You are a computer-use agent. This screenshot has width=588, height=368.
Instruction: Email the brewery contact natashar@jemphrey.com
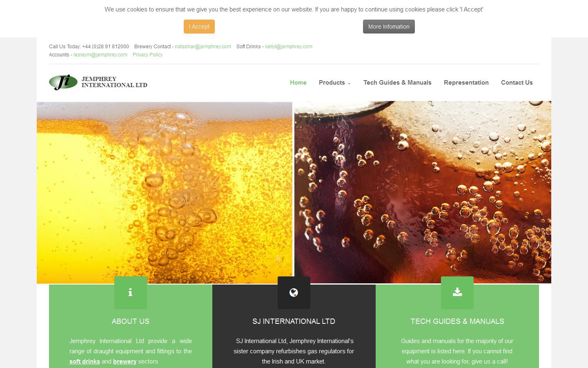coord(203,46)
